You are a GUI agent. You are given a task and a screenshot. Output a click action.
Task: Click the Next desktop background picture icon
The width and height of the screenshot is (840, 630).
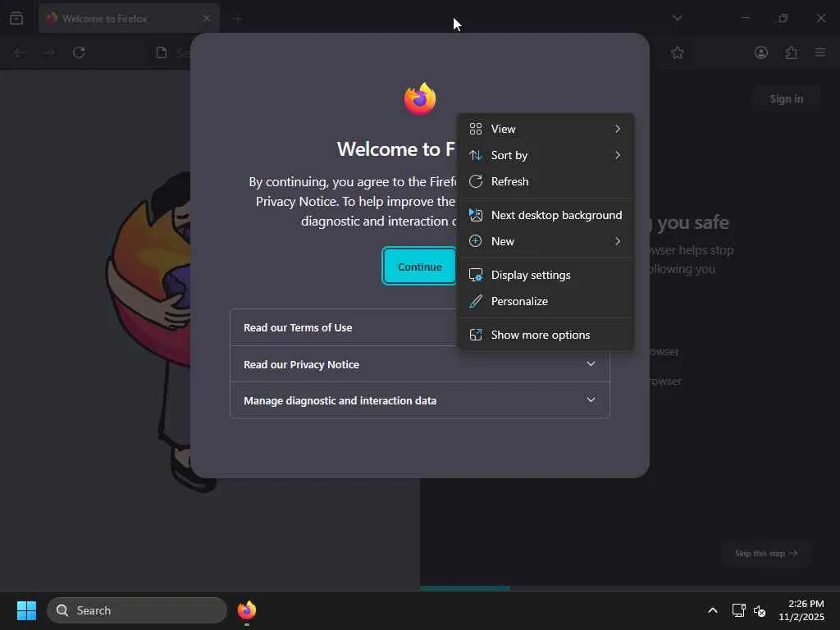tap(476, 216)
